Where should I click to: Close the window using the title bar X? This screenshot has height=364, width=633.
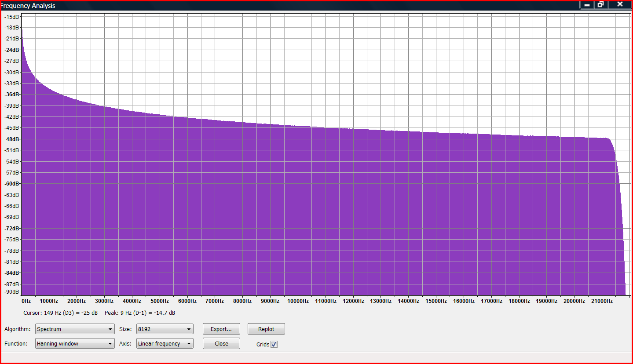[x=619, y=5]
